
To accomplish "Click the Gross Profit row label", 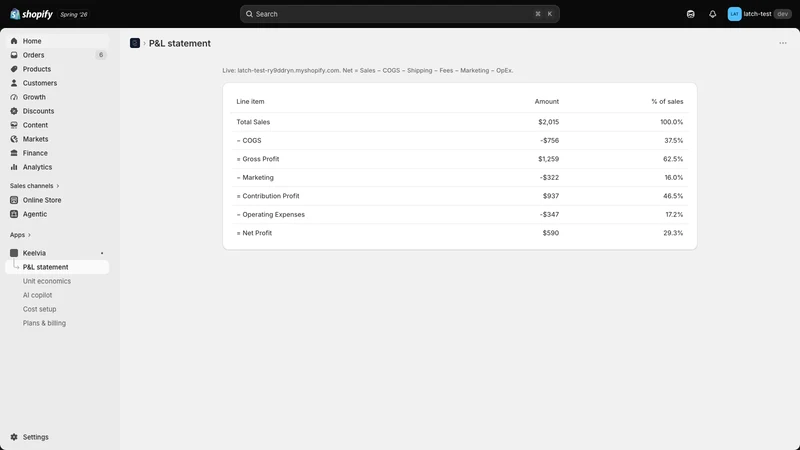I will pos(258,159).
